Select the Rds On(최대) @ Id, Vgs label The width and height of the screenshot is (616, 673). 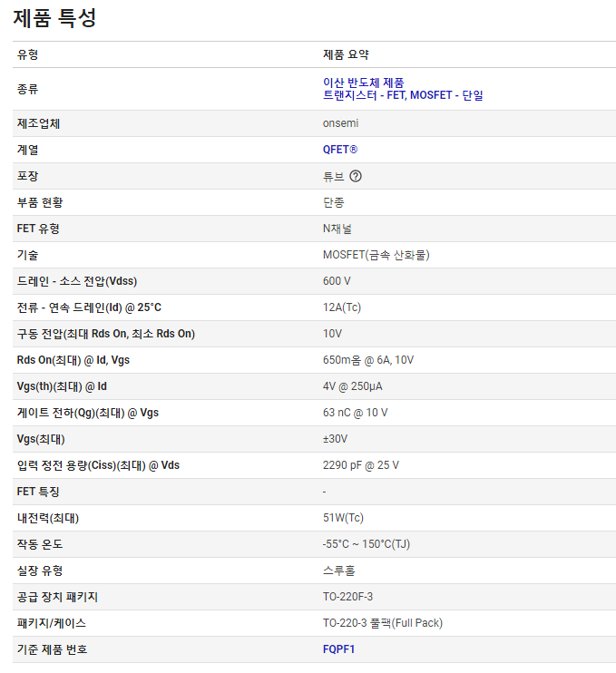(x=73, y=360)
